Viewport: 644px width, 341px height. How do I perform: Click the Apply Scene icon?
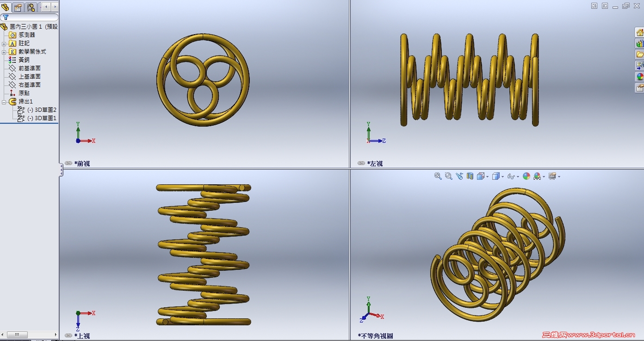pyautogui.click(x=537, y=176)
